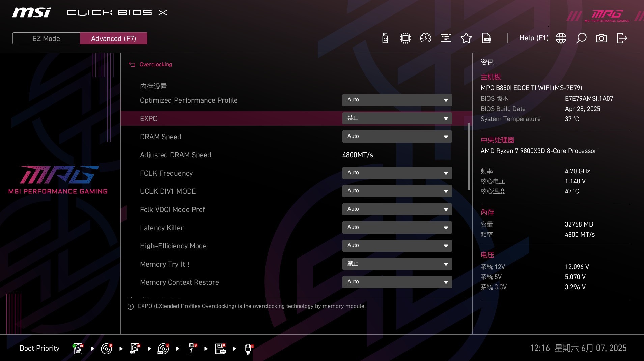Open the Favorites star icon
This screenshot has height=361, width=644.
coord(466,38)
